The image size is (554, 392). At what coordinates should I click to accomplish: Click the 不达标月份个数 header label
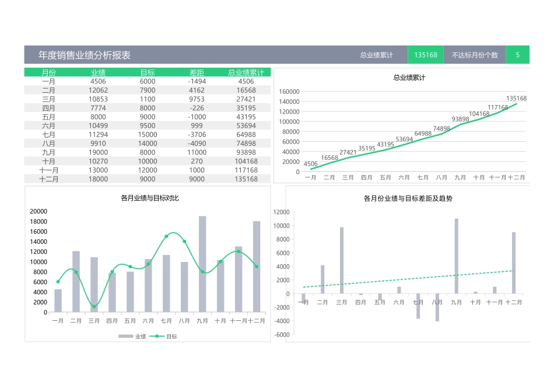point(474,55)
